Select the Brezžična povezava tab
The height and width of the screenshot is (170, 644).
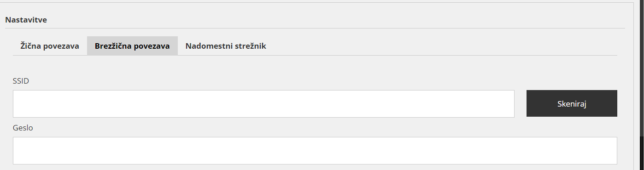132,46
